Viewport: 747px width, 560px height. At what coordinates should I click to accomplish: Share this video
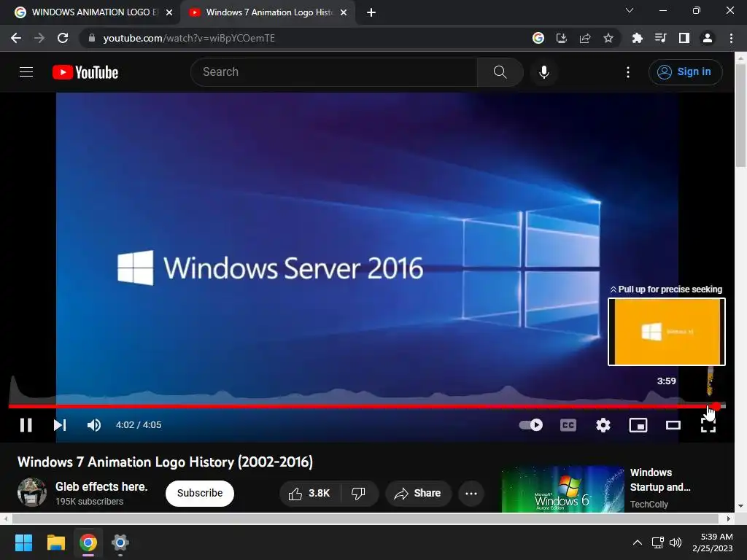pyautogui.click(x=418, y=494)
